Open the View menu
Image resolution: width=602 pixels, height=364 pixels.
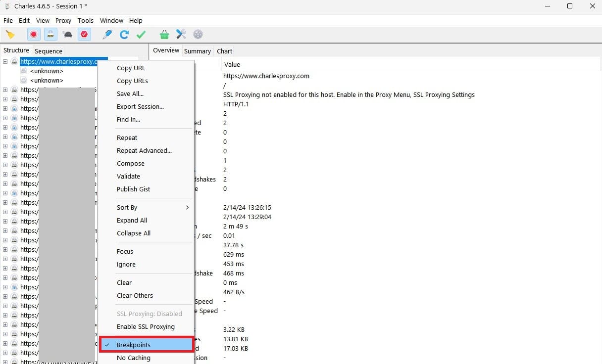point(43,20)
